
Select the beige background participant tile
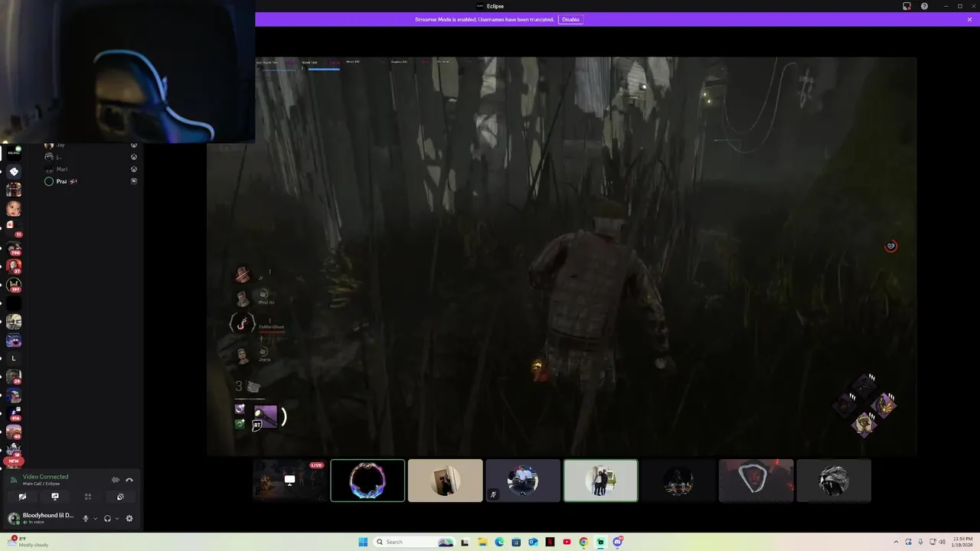click(446, 481)
